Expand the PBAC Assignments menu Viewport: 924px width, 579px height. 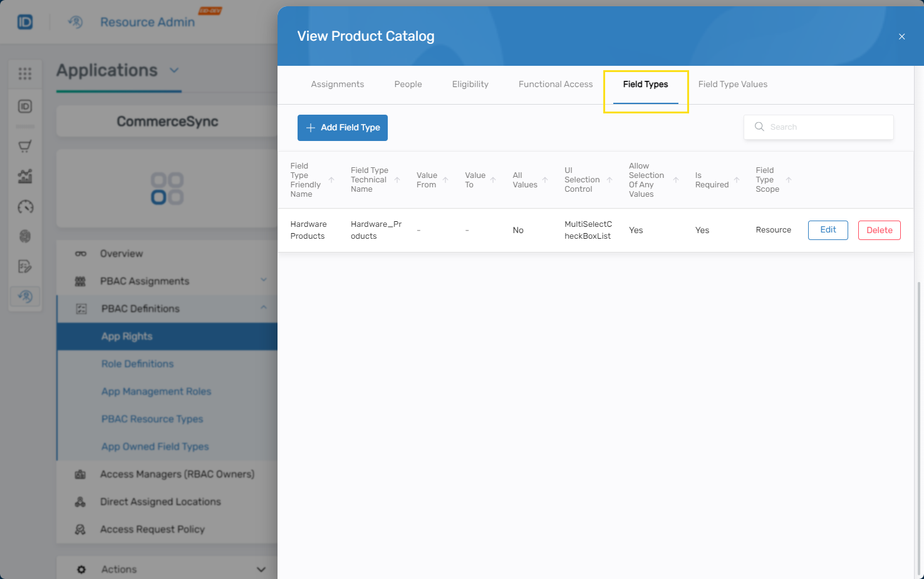[x=264, y=280]
